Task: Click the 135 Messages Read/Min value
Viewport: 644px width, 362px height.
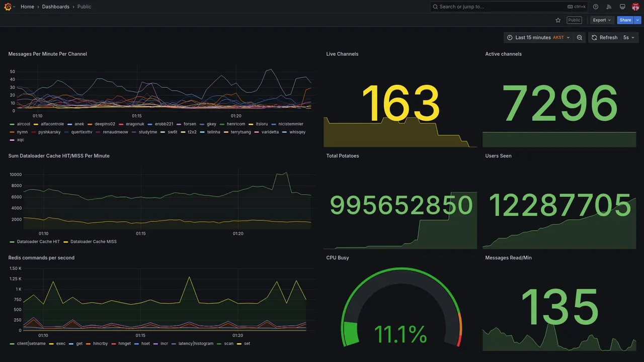Action: (559, 307)
